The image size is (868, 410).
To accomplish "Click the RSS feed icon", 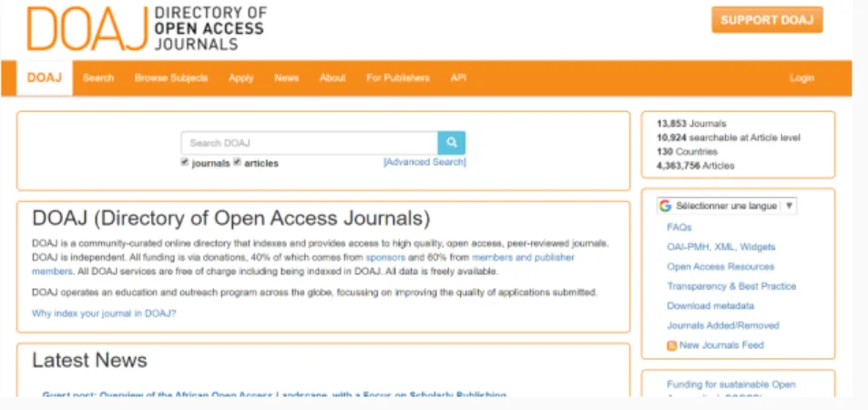I will [x=671, y=345].
